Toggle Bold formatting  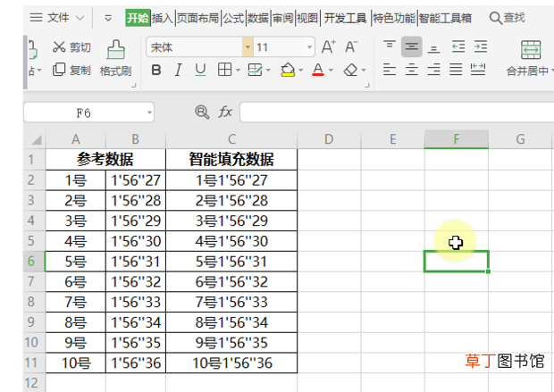156,70
